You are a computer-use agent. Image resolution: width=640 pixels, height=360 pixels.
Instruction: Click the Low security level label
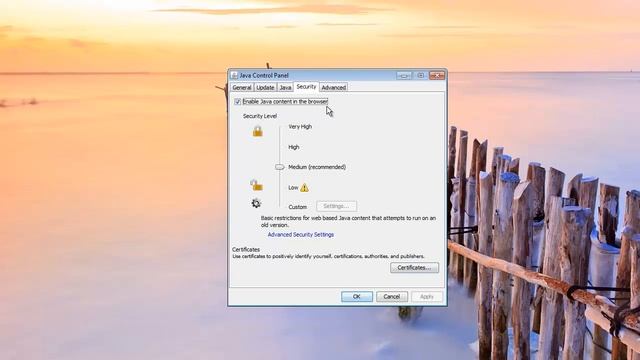coord(293,188)
